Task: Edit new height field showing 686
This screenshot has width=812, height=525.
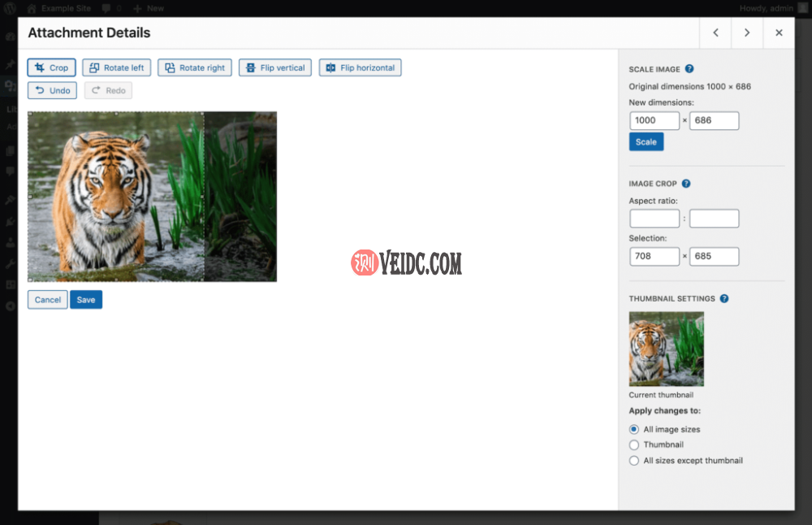Action: click(714, 120)
